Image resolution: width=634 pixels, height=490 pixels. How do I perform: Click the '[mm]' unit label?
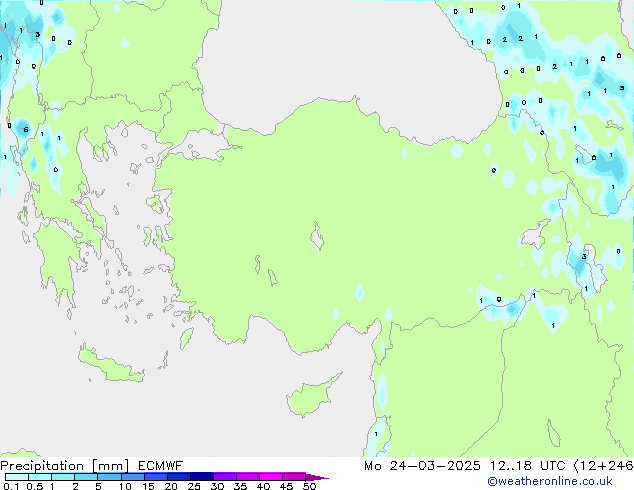111,466
